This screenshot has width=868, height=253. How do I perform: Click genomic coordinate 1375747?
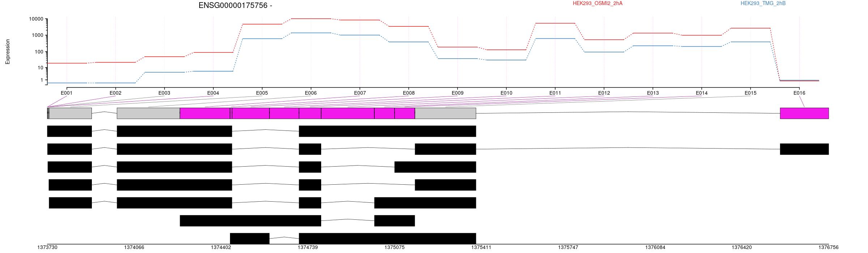(568, 248)
